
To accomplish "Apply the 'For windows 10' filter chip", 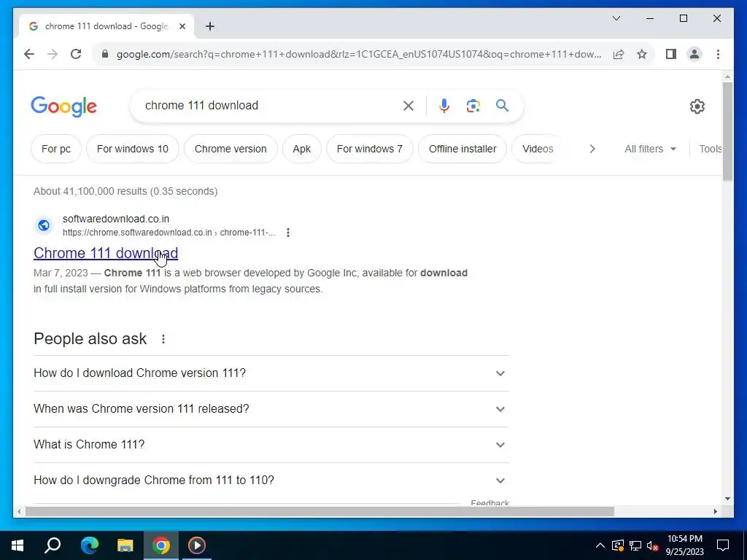I will pyautogui.click(x=133, y=149).
